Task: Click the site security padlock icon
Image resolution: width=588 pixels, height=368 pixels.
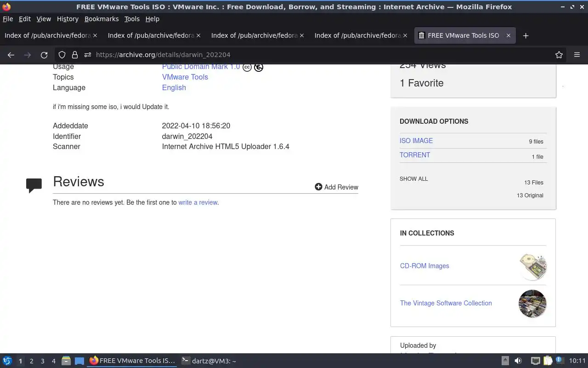Action: click(75, 55)
